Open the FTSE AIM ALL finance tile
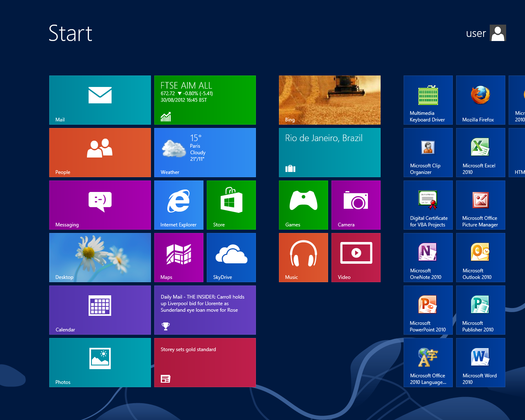 pyautogui.click(x=205, y=100)
